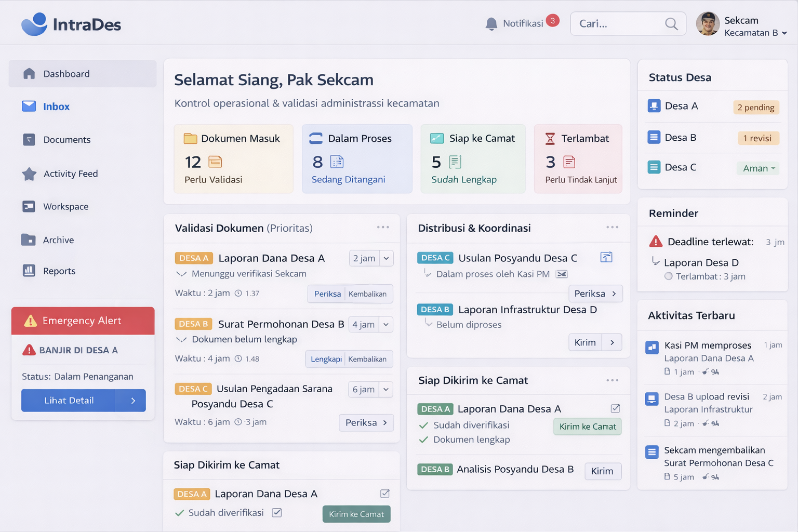Click the green Kirim ke Camat button at bottom
Screen dimensions: 798x532
point(356,514)
